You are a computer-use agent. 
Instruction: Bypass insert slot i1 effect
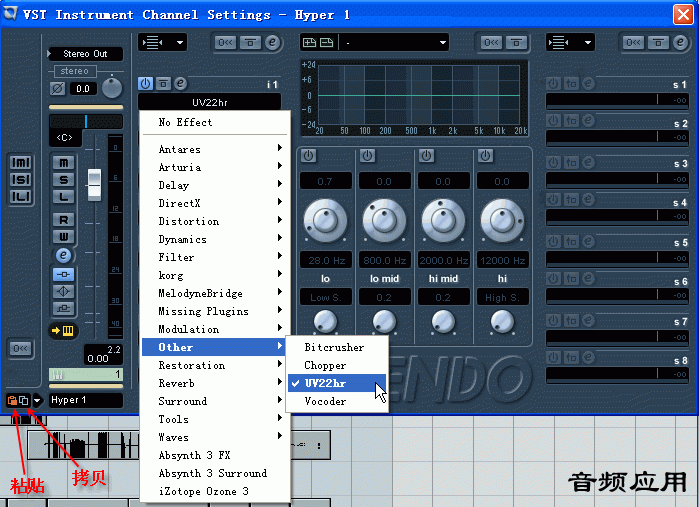click(x=163, y=83)
